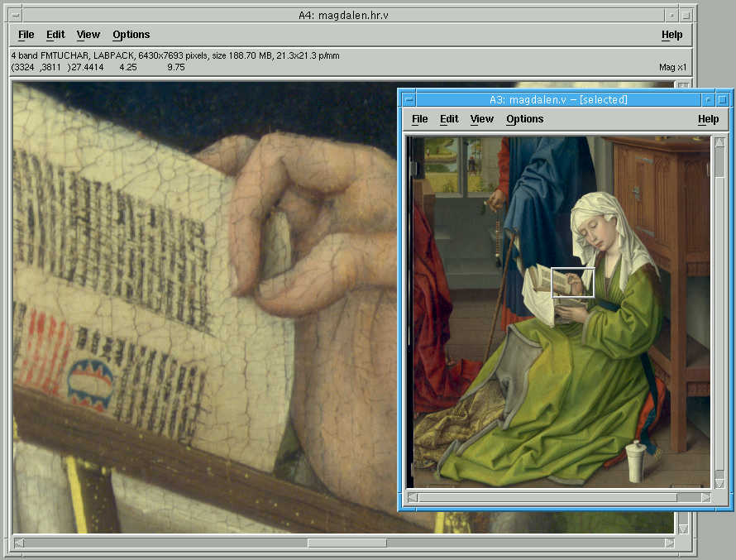This screenshot has width=736, height=560.
Task: Open window menu button of A4 magdalen.hr.v
Action: coord(16,16)
